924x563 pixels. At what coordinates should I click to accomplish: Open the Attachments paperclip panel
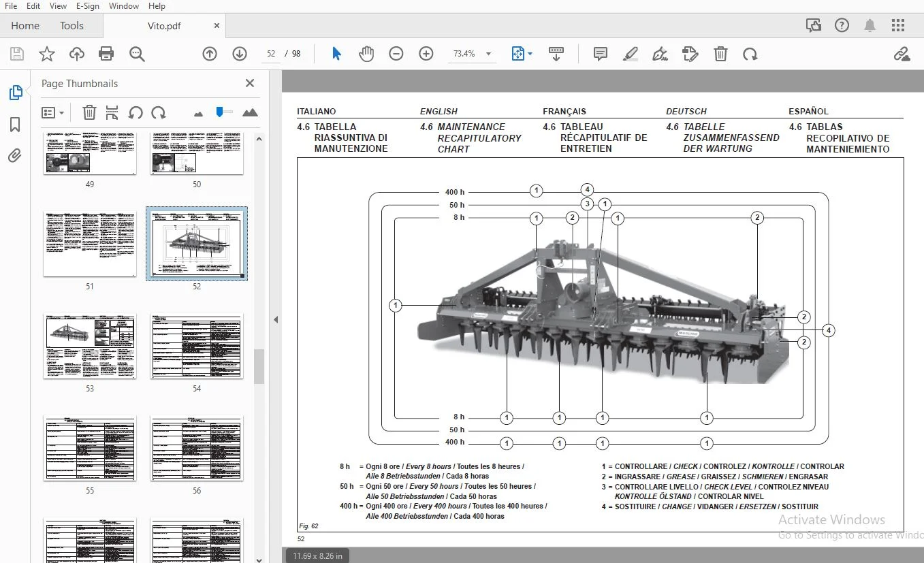(x=15, y=156)
